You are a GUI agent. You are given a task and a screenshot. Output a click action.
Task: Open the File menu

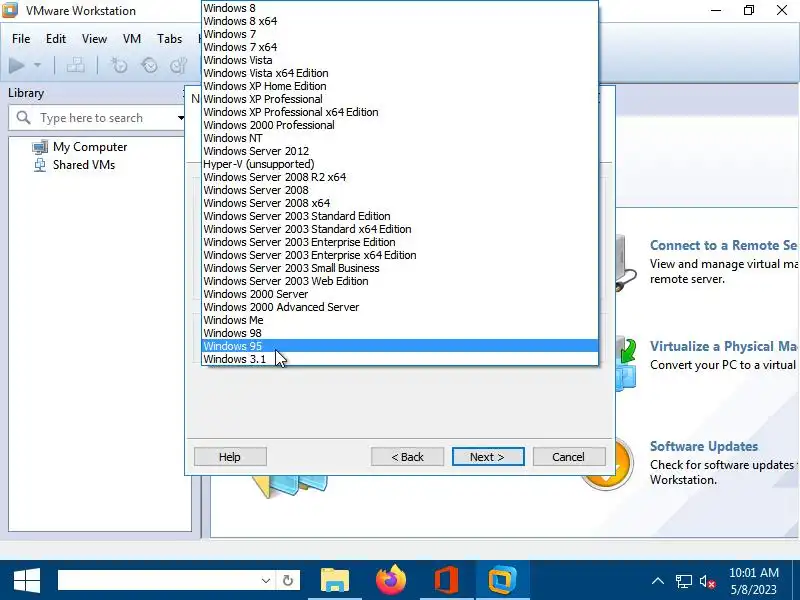click(21, 39)
